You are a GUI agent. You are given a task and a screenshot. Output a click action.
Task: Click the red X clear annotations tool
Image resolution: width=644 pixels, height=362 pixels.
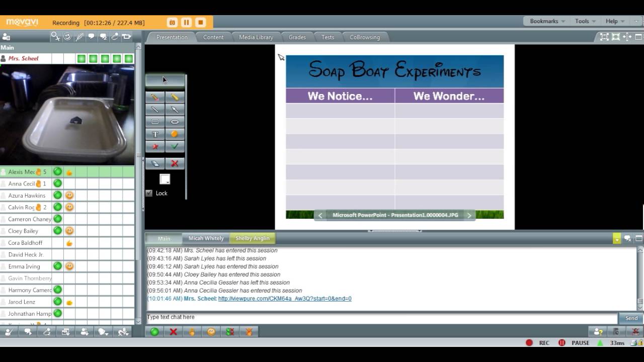pos(175,163)
